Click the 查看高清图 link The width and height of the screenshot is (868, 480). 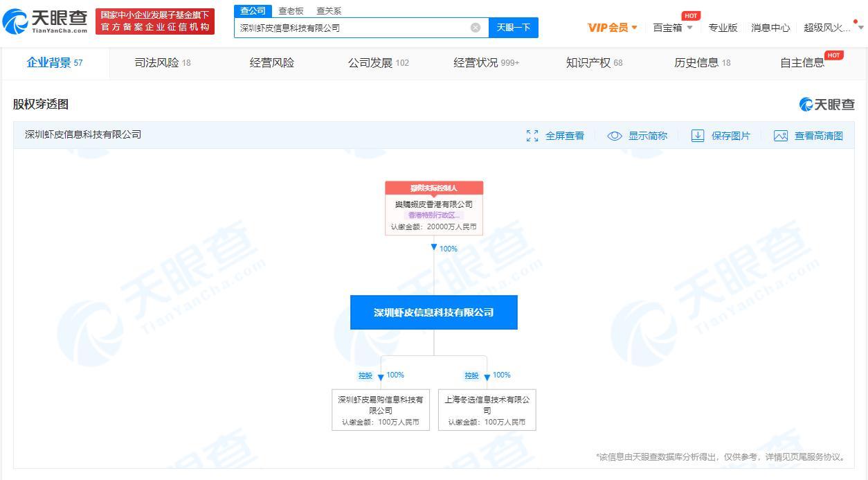(x=819, y=136)
